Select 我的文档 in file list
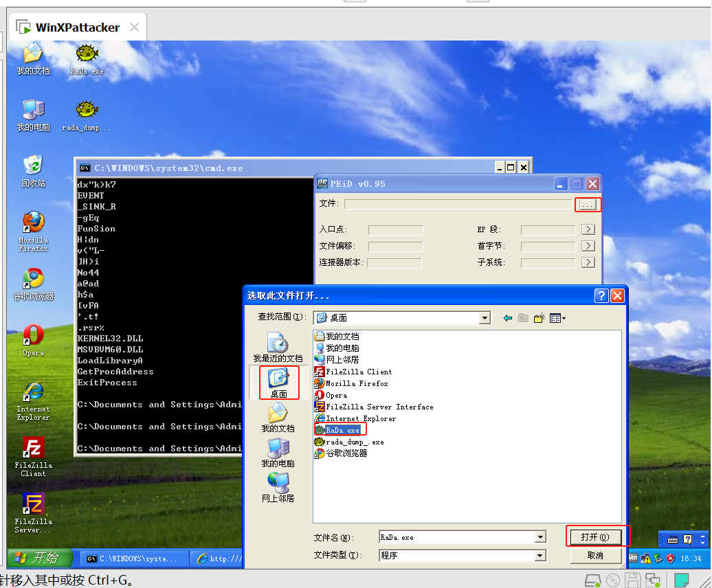712x588 pixels. point(337,336)
